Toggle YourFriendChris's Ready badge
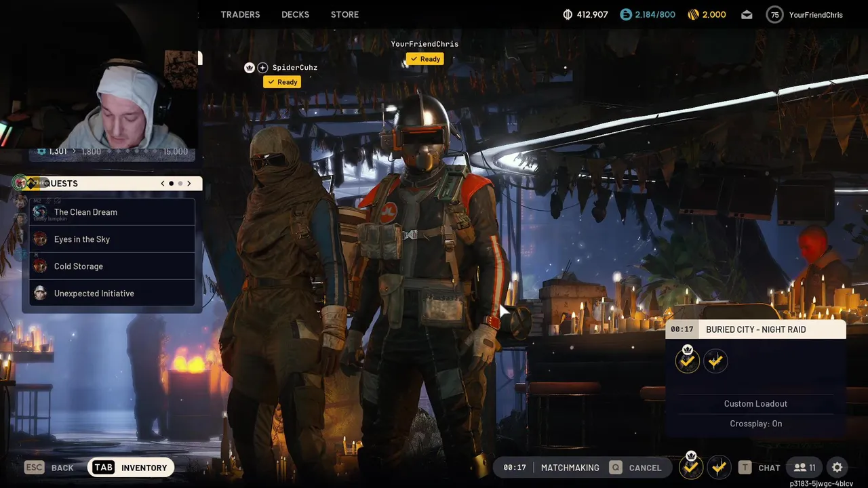The height and width of the screenshot is (488, 868). tap(425, 59)
